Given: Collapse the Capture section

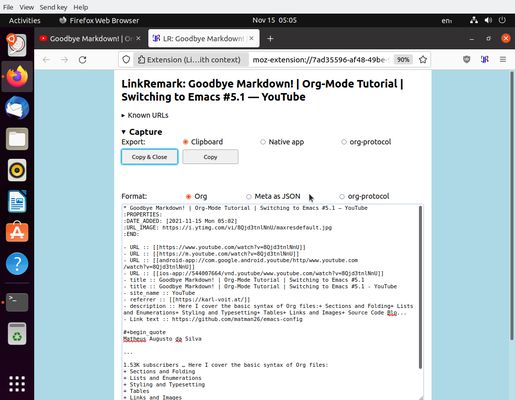Looking at the screenshot, I should tap(142, 132).
